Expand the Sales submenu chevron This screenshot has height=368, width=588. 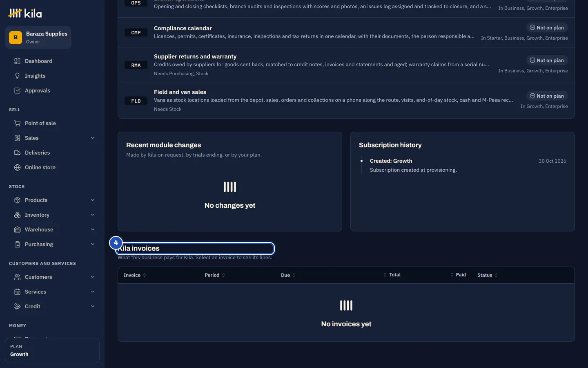click(x=93, y=138)
